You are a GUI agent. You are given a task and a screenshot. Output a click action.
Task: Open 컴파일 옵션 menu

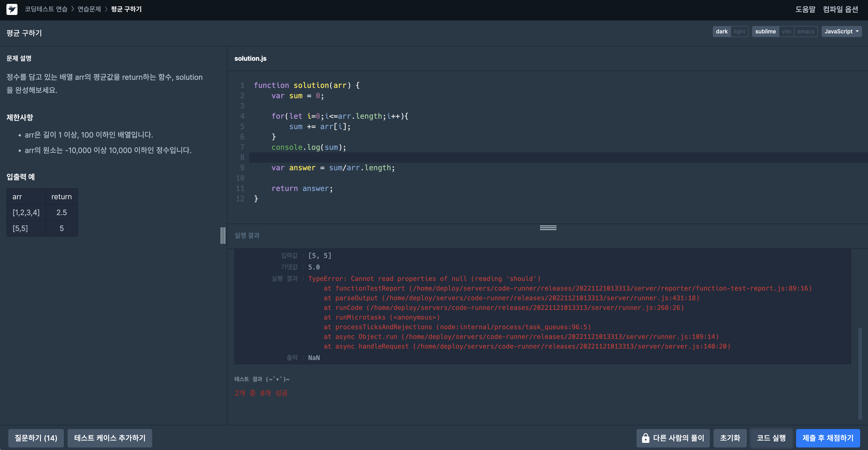840,9
